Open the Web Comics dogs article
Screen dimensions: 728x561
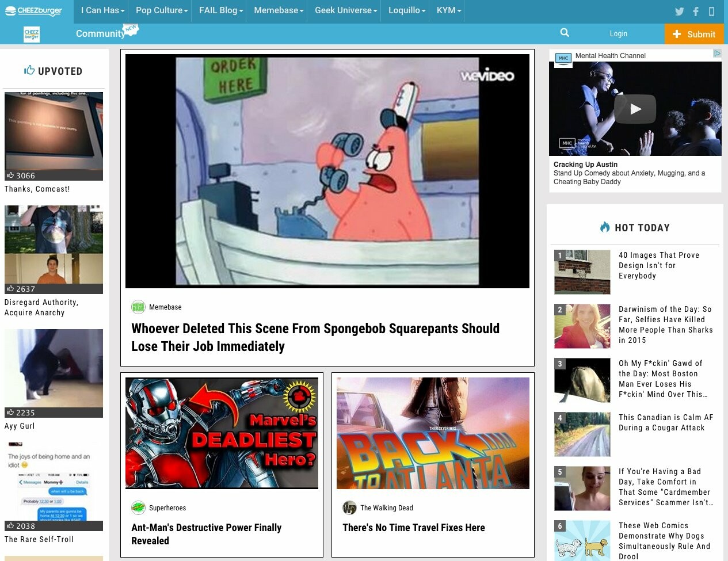click(x=665, y=541)
